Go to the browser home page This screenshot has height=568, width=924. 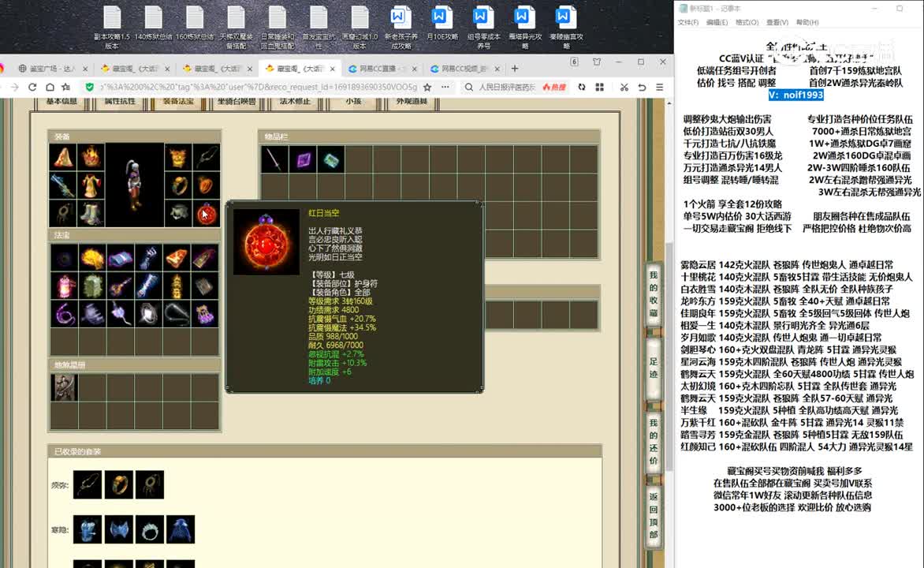coord(50,88)
